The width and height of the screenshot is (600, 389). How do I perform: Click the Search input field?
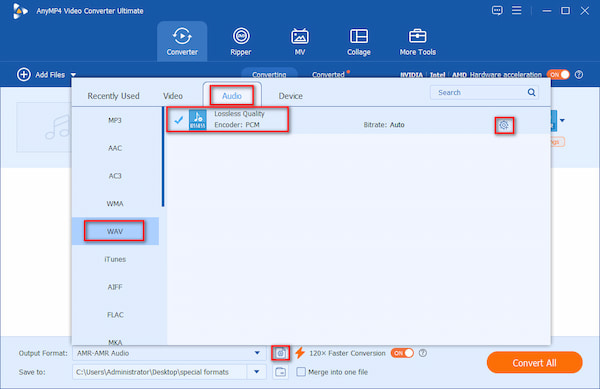[x=484, y=92]
